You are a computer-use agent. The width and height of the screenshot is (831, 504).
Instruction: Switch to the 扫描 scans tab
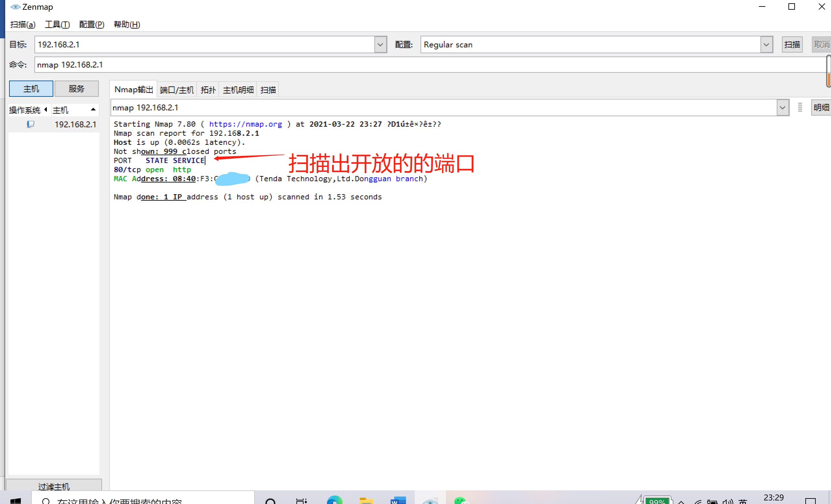click(x=268, y=90)
